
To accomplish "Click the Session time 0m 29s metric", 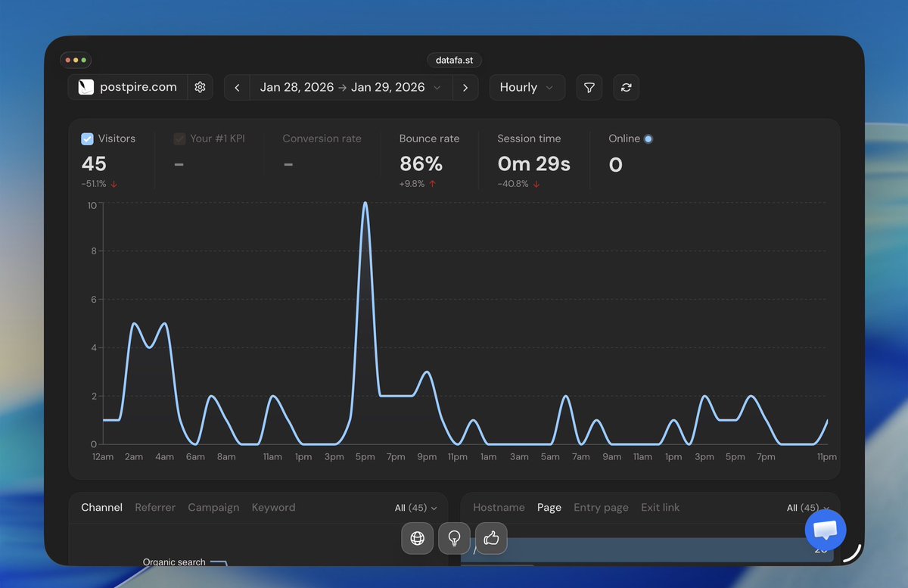I will (533, 160).
